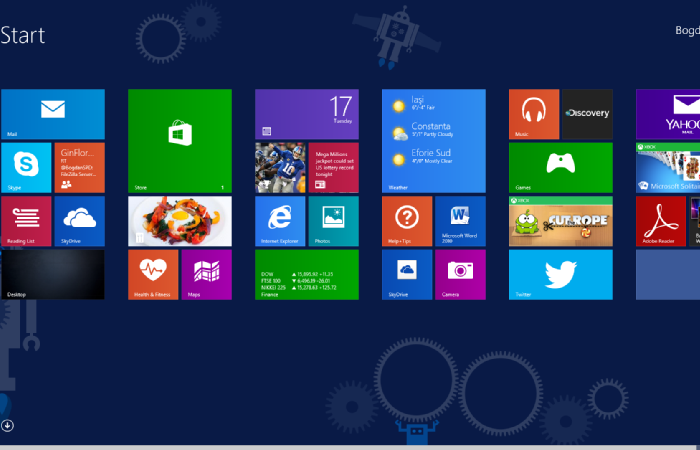Open the GinFlor People tile
The image size is (700, 450).
pos(79,168)
